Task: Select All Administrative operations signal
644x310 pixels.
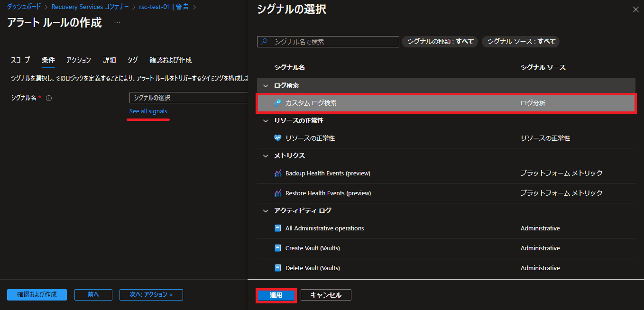Action: pos(446,228)
